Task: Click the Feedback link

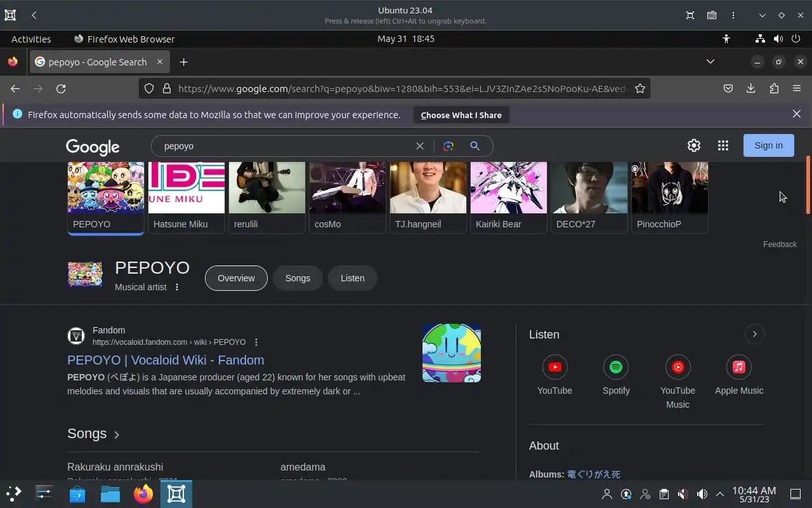Action: [780, 244]
